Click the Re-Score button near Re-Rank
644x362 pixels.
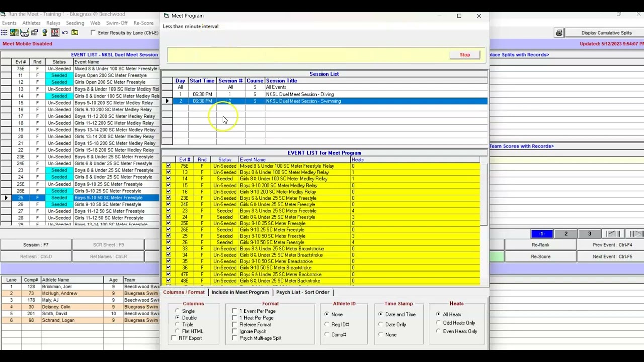click(540, 257)
